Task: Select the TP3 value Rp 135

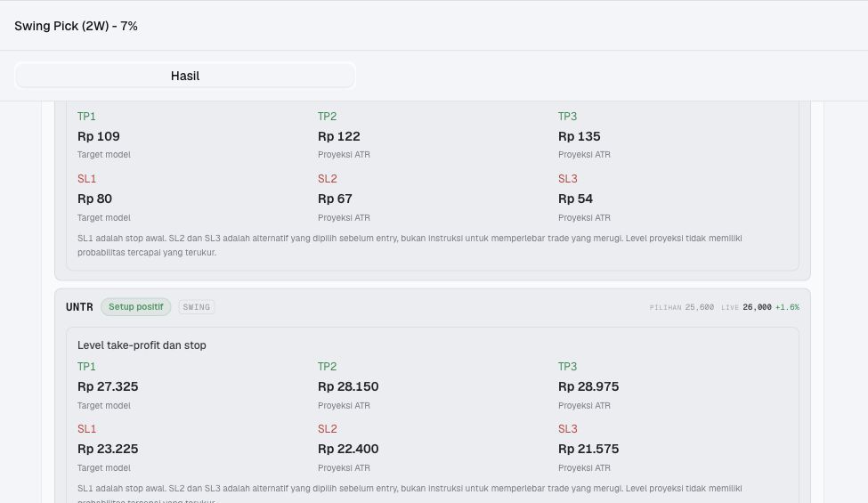Action: click(x=579, y=136)
